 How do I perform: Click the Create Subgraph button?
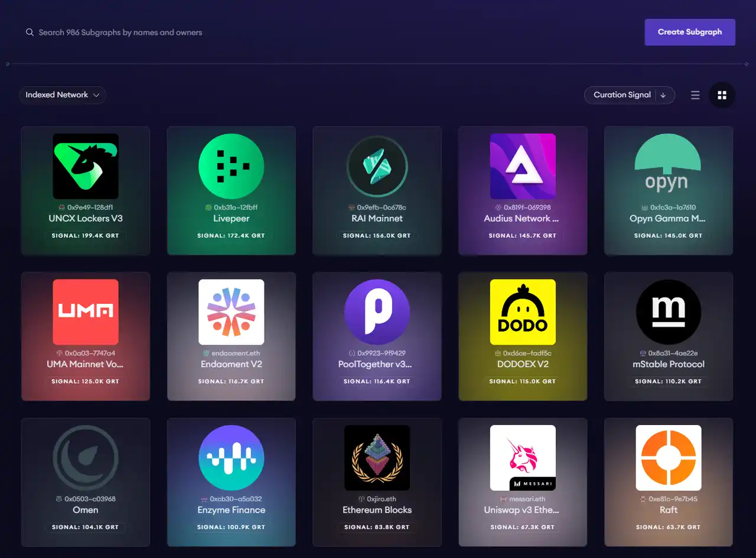pos(689,33)
